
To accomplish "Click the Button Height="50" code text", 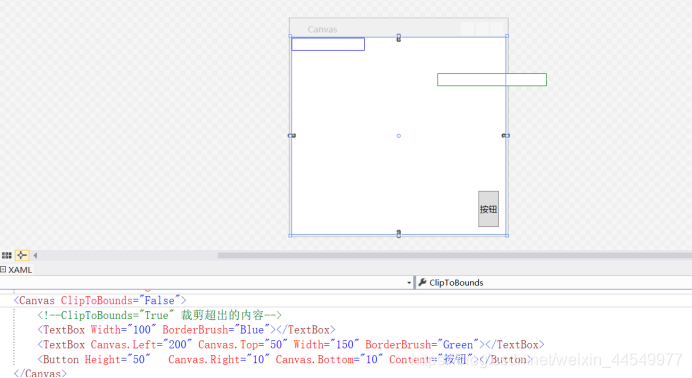I will [x=94, y=359].
